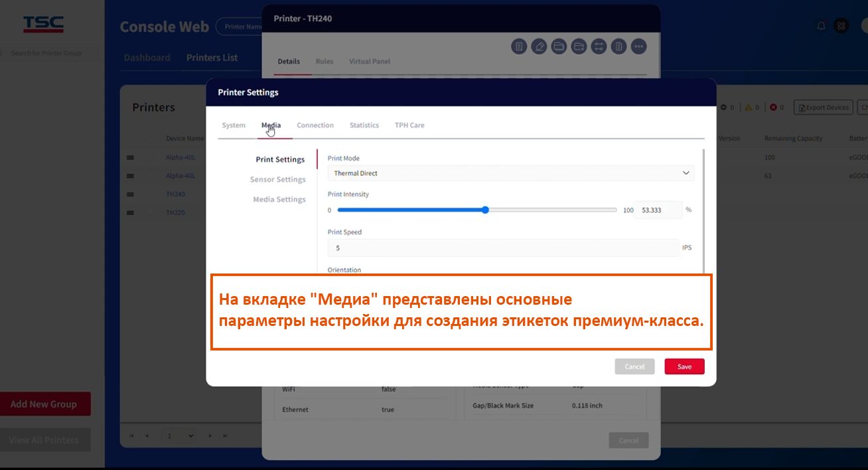Open the apps grid icon in header
The height and width of the screenshot is (470, 868).
tap(841, 26)
